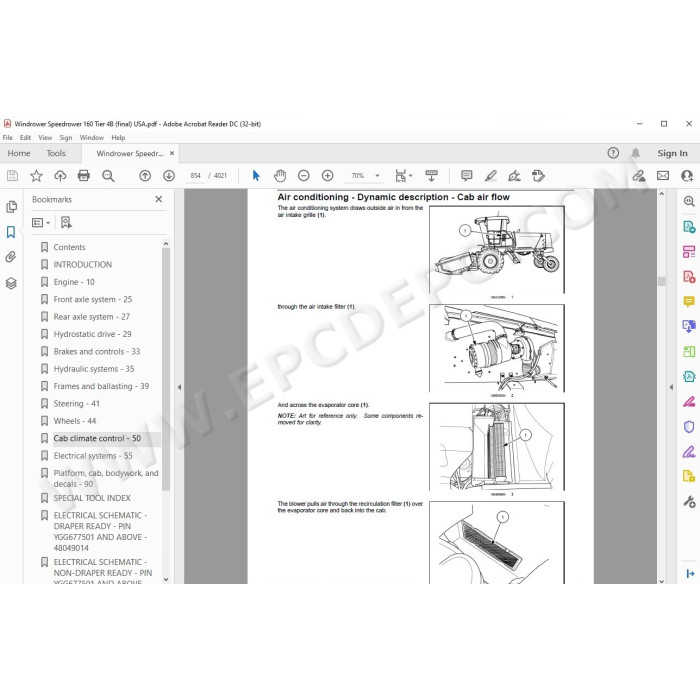Click the current page number field
Viewport: 700px width, 700px height.
(196, 176)
